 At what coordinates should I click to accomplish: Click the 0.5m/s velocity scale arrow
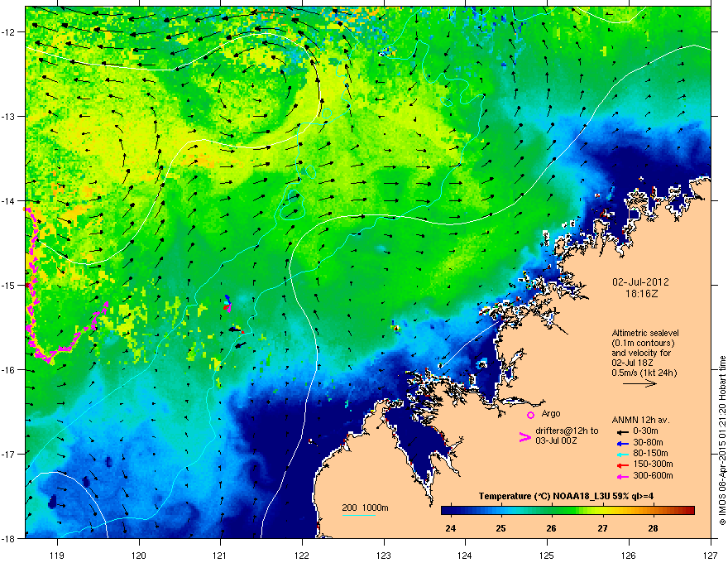point(639,383)
